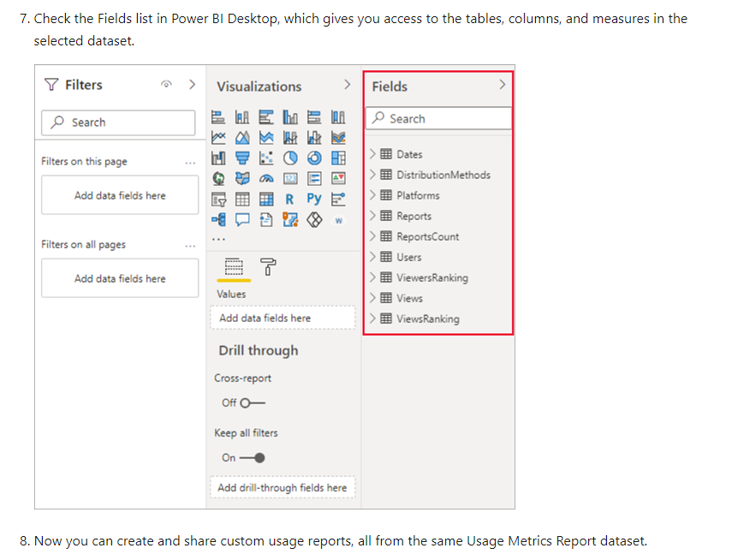Image resolution: width=732 pixels, height=560 pixels.
Task: Expand the ReportsCount table chevron
Action: click(x=372, y=235)
